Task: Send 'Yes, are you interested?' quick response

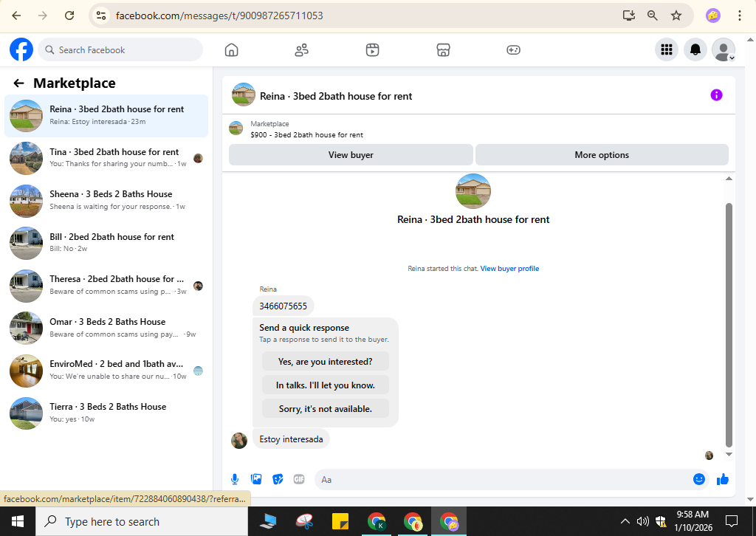Action: [325, 362]
